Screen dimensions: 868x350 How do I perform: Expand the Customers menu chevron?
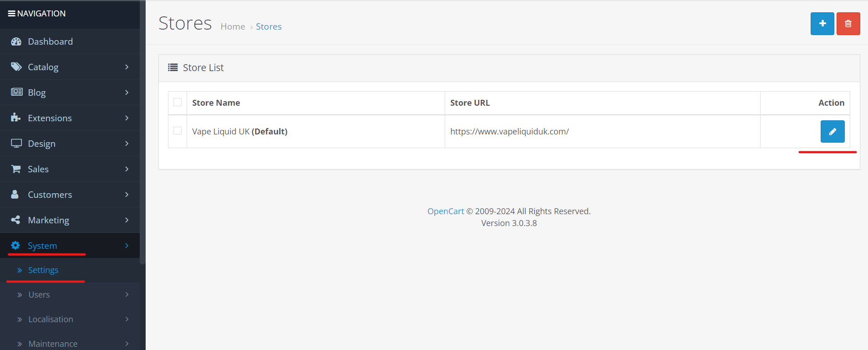(x=127, y=195)
